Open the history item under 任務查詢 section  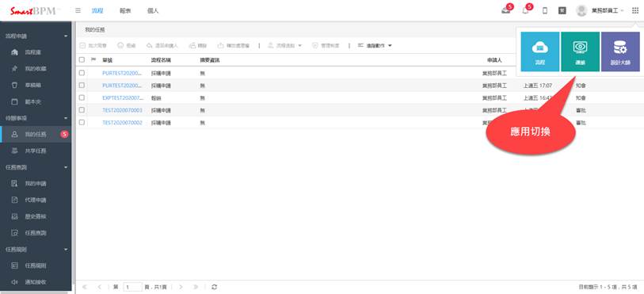[x=36, y=216]
